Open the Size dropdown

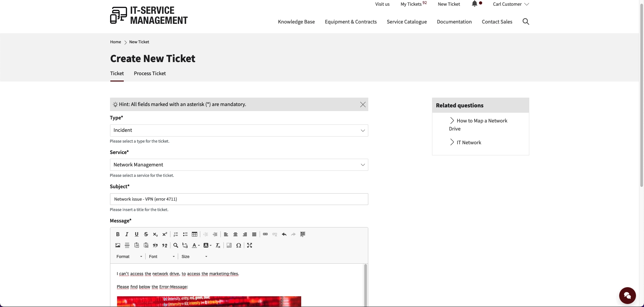[195, 256]
